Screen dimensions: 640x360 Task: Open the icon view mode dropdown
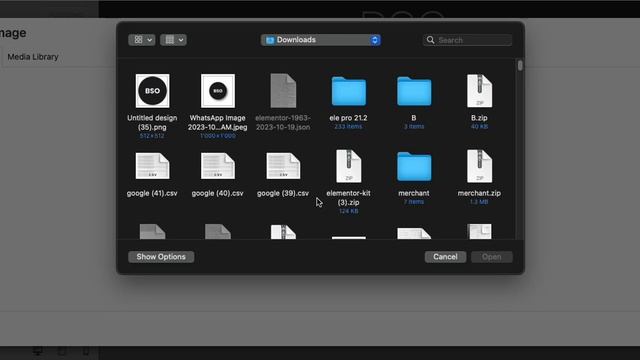point(142,40)
